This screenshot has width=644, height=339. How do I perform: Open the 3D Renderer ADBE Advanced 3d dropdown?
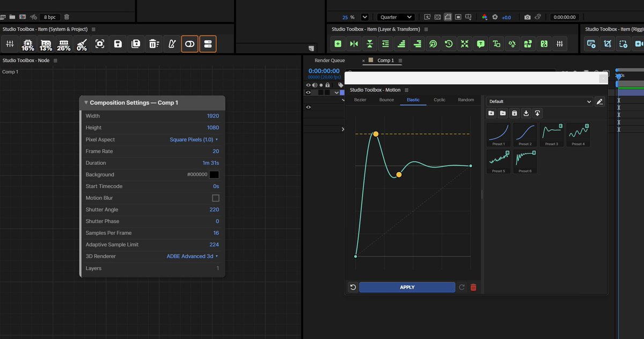click(x=193, y=257)
